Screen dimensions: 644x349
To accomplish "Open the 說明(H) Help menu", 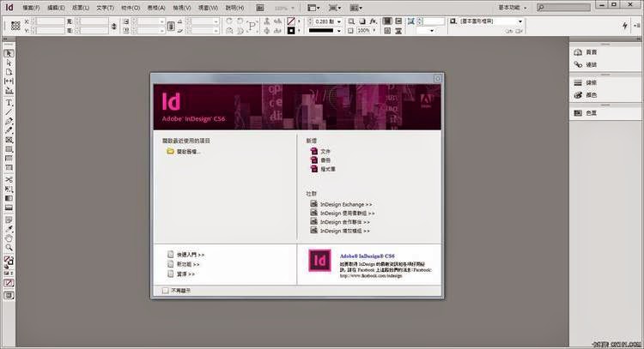I will click(x=235, y=8).
